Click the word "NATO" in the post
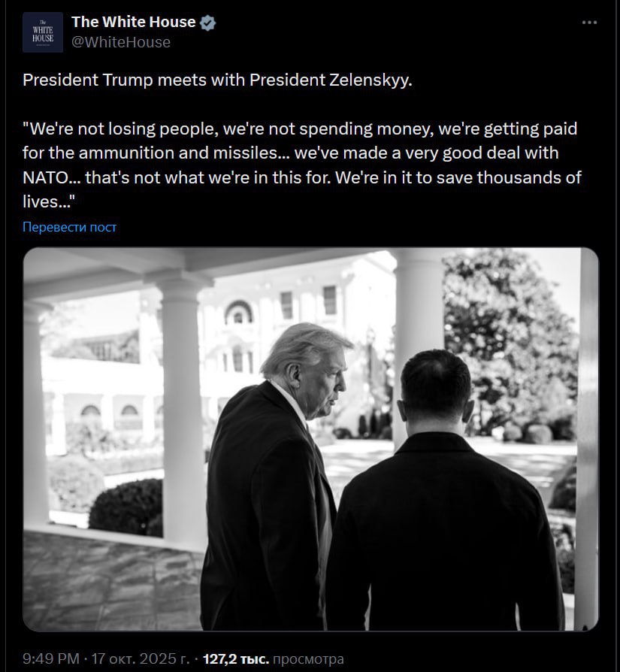The height and width of the screenshot is (672, 620). tap(47, 180)
